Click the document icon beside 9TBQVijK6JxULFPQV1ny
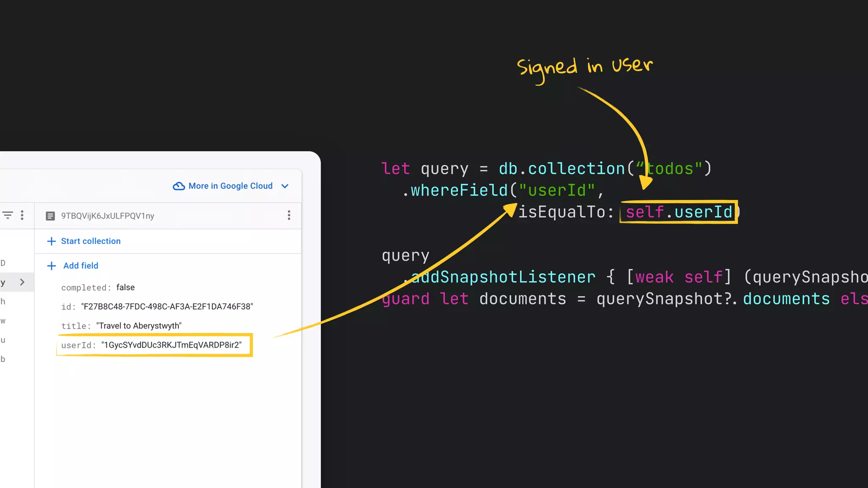The width and height of the screenshot is (868, 488). [x=50, y=216]
